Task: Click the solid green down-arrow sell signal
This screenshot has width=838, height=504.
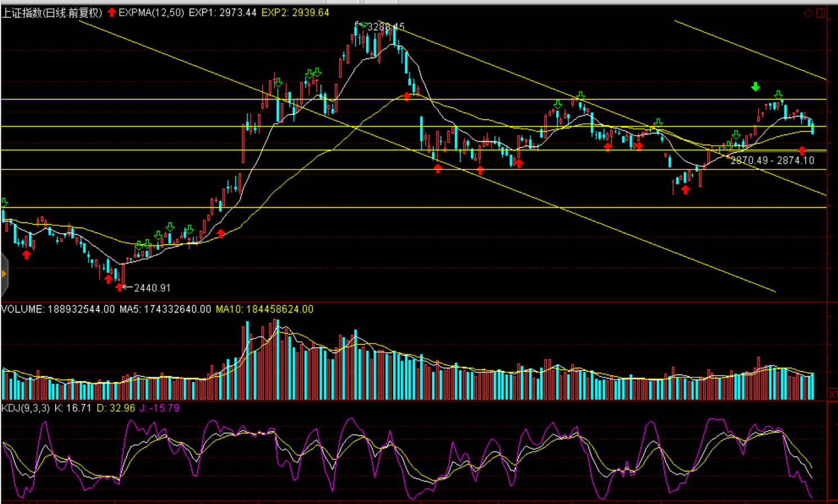Action: (755, 87)
